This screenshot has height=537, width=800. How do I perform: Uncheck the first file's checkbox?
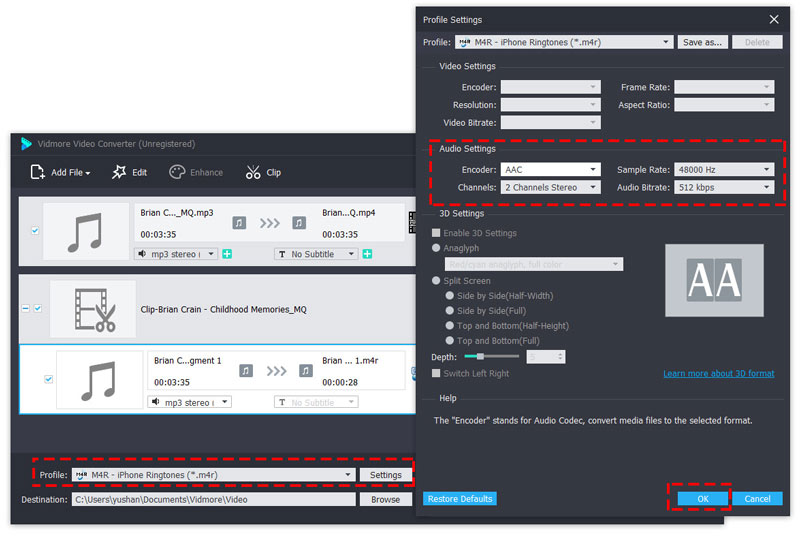tap(36, 231)
